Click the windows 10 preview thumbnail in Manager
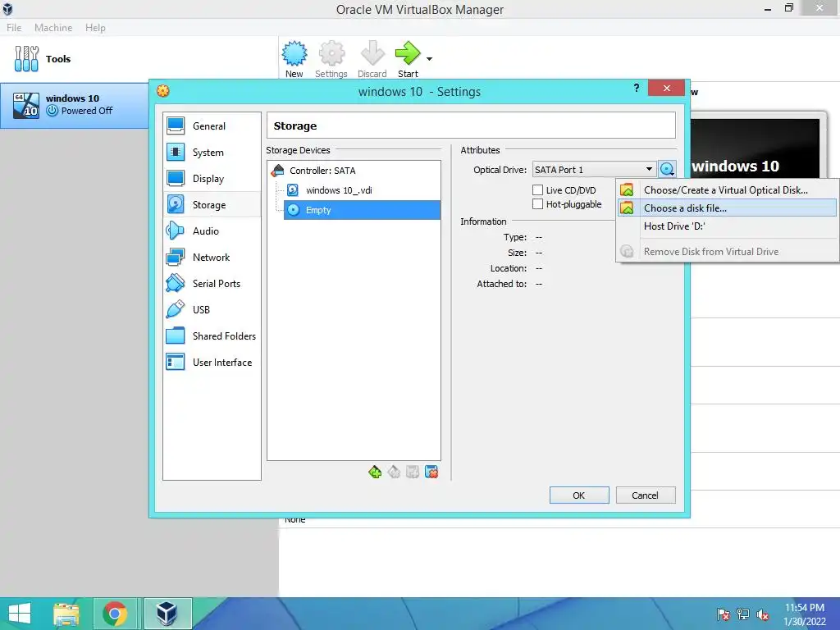The width and height of the screenshot is (840, 630). pyautogui.click(x=756, y=148)
